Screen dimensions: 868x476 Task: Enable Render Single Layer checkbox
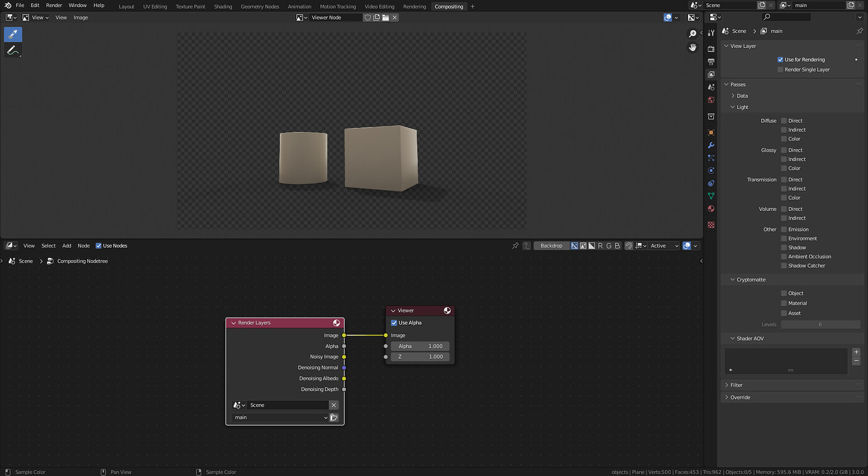(x=780, y=70)
